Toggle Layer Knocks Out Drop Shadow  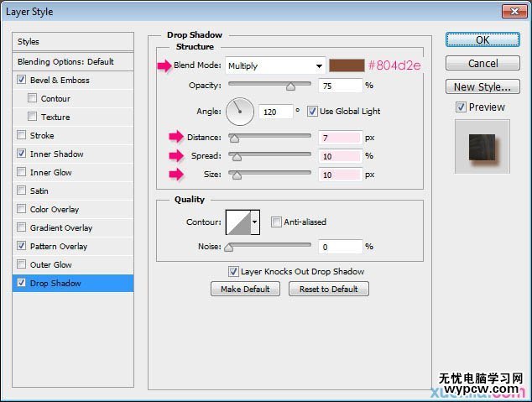pos(233,271)
